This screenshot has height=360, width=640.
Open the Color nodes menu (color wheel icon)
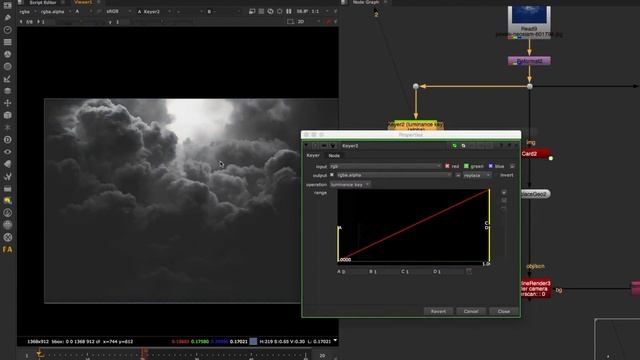[x=7, y=54]
